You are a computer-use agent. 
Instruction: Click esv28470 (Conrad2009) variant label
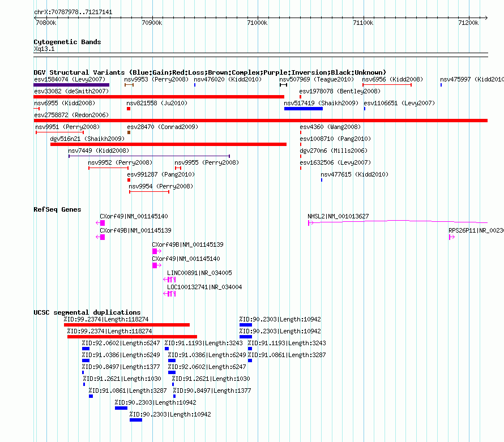coord(163,127)
